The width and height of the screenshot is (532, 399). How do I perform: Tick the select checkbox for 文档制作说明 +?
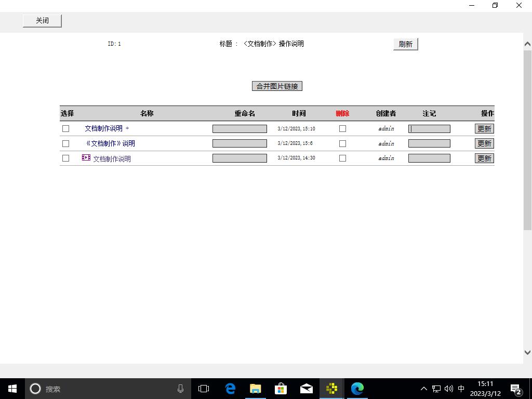click(x=65, y=129)
